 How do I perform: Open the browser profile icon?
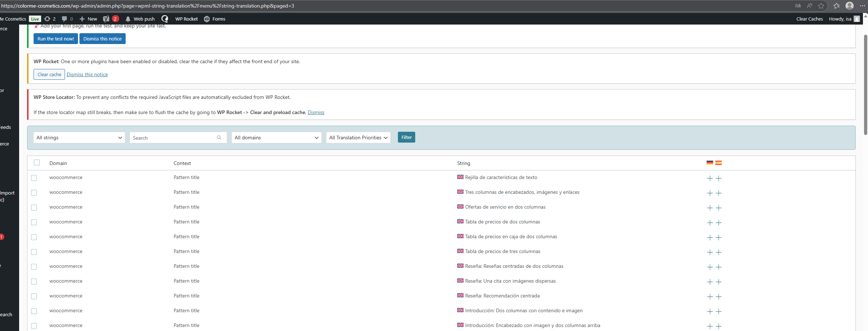pyautogui.click(x=850, y=6)
